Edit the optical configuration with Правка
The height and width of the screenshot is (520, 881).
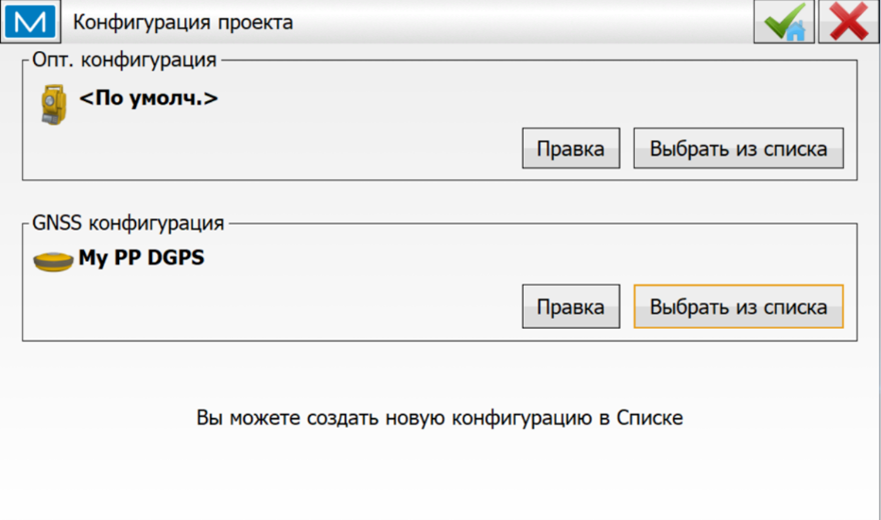(571, 148)
